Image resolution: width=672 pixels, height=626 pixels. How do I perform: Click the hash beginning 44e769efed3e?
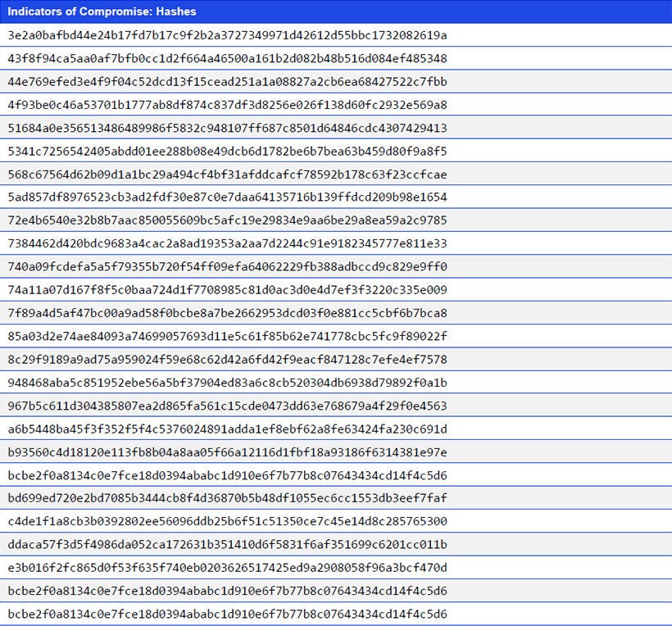228,81
